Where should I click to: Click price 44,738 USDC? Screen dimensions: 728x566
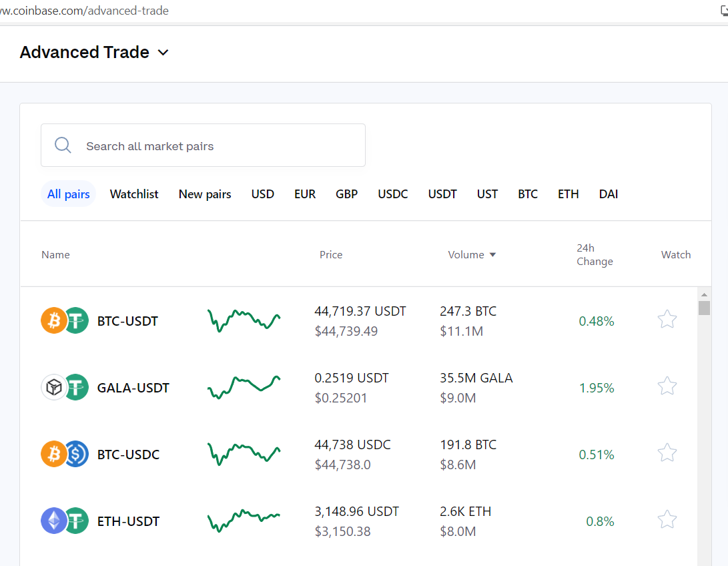point(352,445)
